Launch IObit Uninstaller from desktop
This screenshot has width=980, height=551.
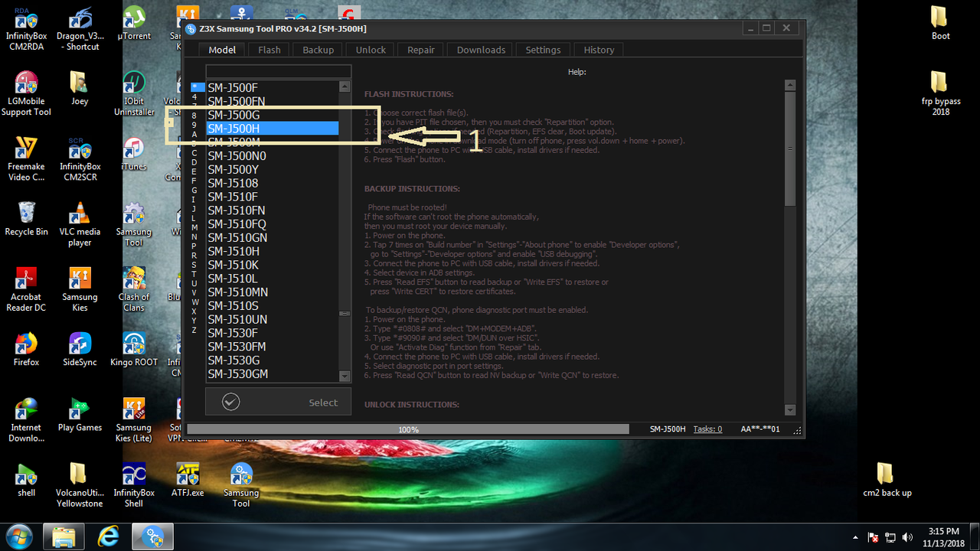click(134, 94)
